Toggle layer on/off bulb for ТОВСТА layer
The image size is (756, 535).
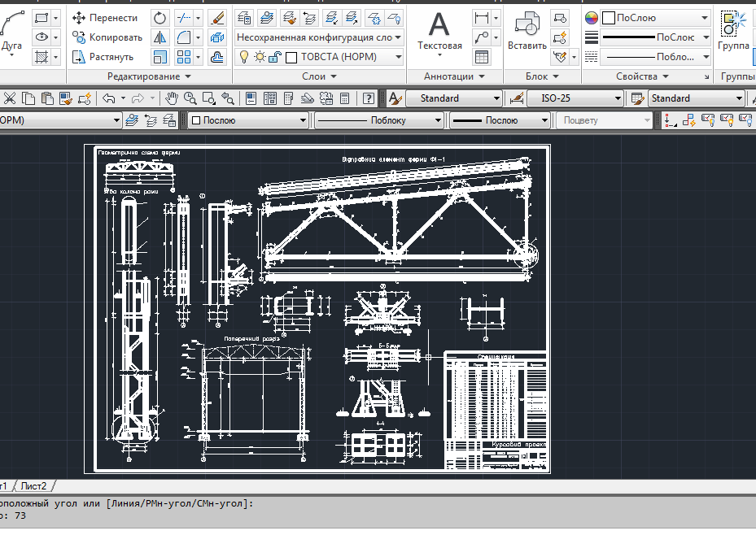[244, 57]
